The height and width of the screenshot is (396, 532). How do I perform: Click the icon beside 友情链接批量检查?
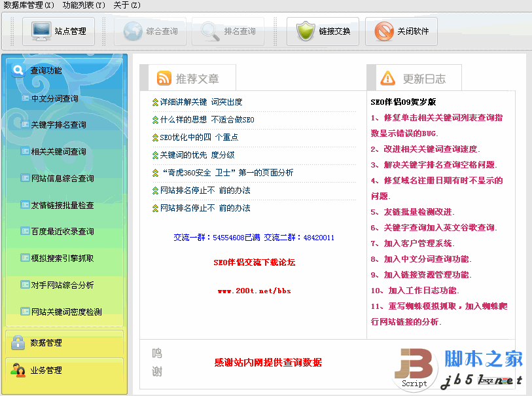coord(25,205)
